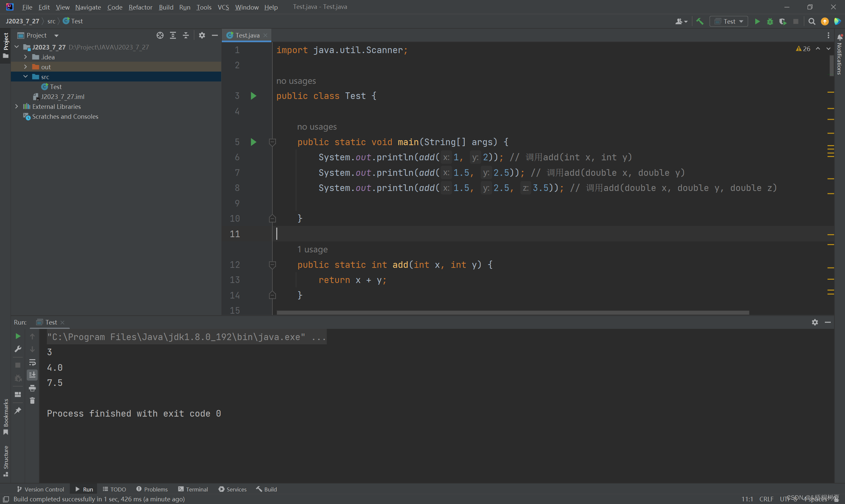The height and width of the screenshot is (504, 845).
Task: Toggle soft-wrap in Run console
Action: click(x=32, y=362)
